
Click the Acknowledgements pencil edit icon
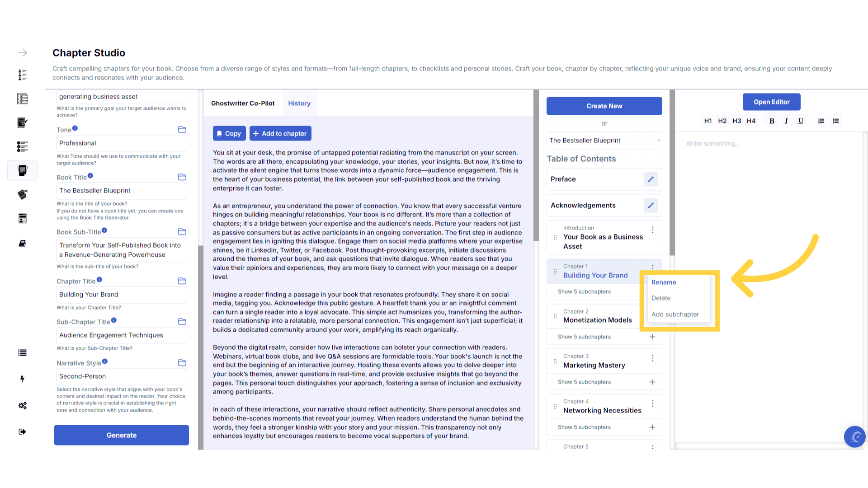(x=651, y=206)
